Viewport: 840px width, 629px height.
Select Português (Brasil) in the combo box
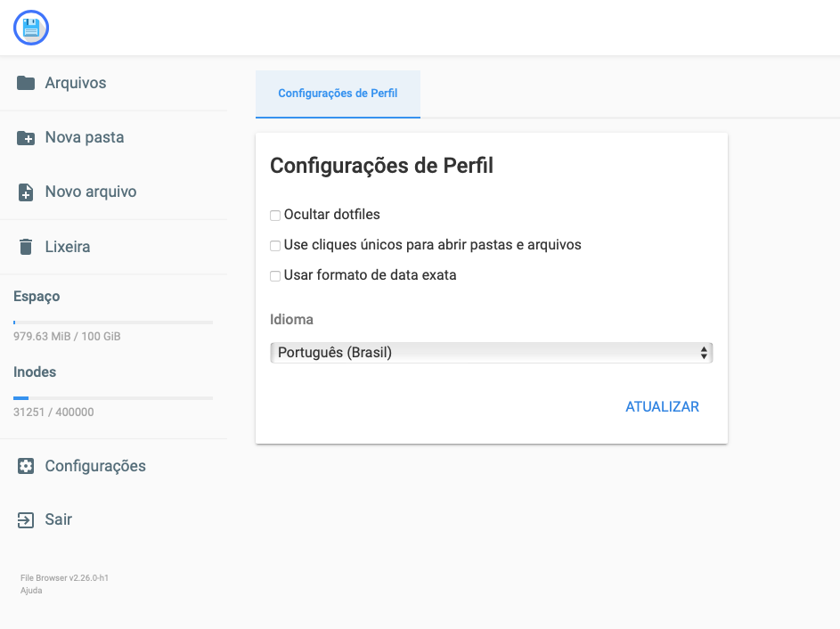[x=491, y=352]
